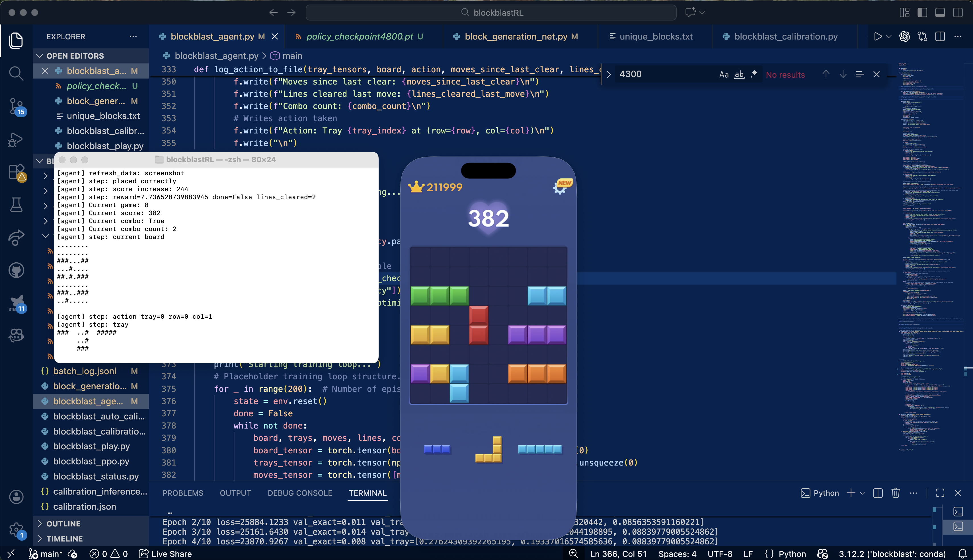Switch to the PROBLEMS panel tab
973x560 pixels.
183,493
